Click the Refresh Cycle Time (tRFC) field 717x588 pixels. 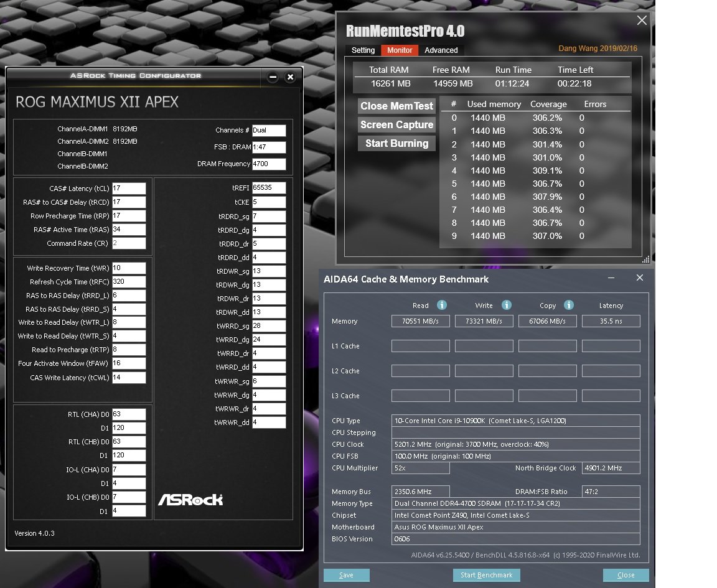tap(129, 282)
